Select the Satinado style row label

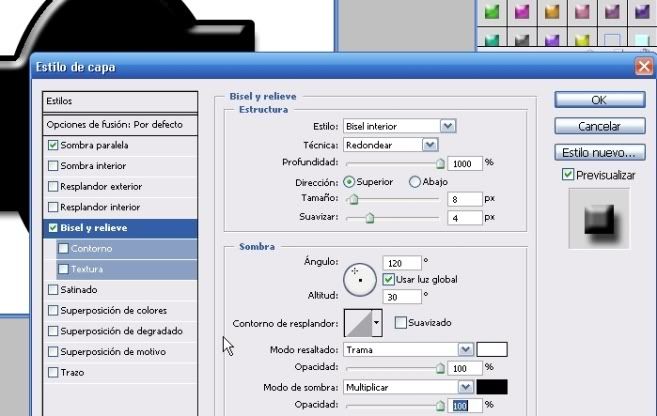pos(79,290)
